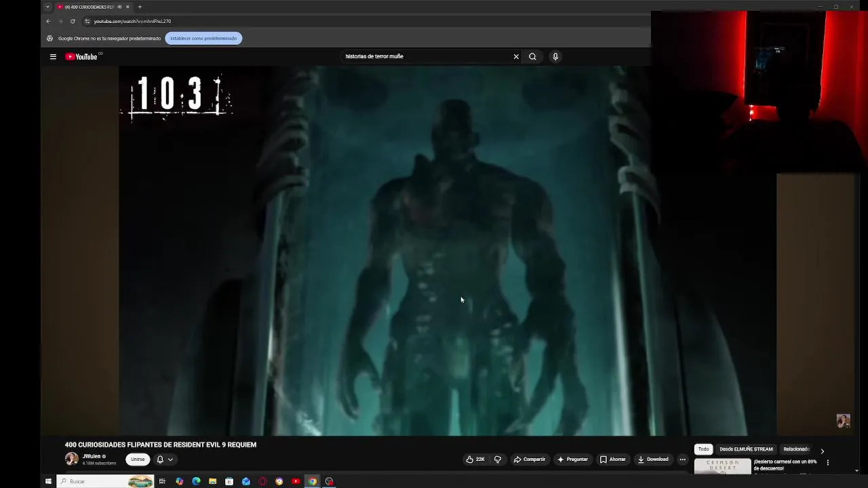This screenshot has width=868, height=488.
Task: Go back in browser history
Action: pyautogui.click(x=48, y=21)
